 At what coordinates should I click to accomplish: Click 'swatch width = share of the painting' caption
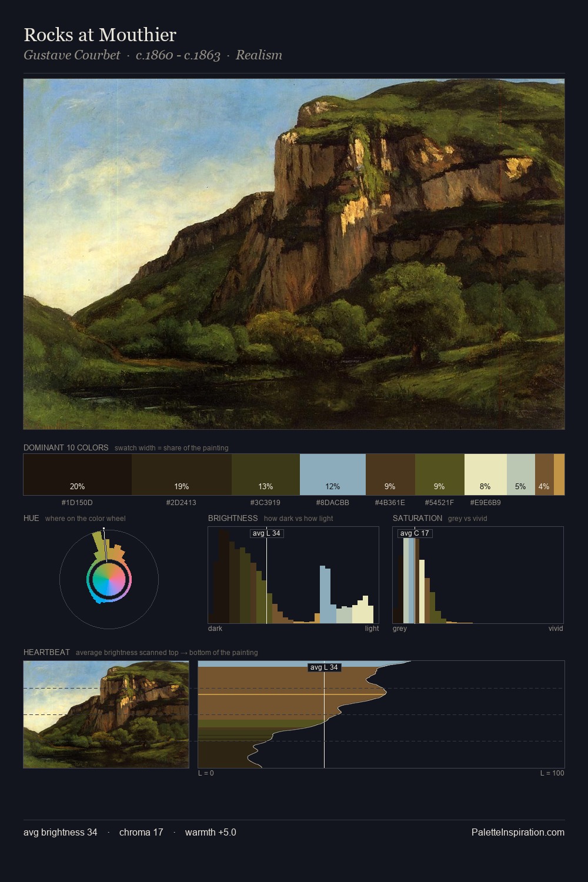(x=172, y=448)
